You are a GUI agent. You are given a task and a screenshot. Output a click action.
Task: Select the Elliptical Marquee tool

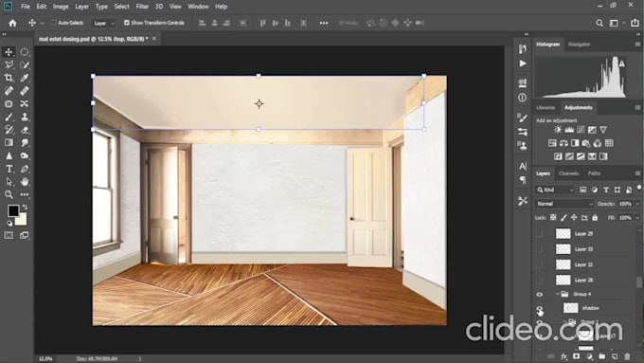pyautogui.click(x=25, y=52)
